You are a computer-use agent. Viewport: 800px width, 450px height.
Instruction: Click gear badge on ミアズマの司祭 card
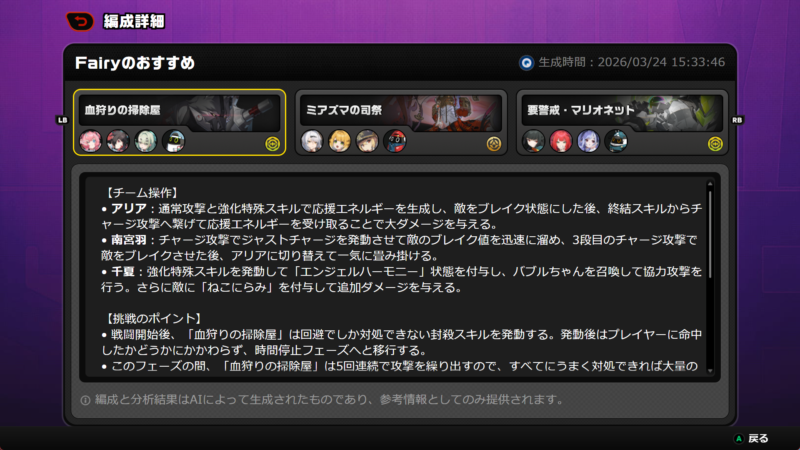(x=493, y=144)
